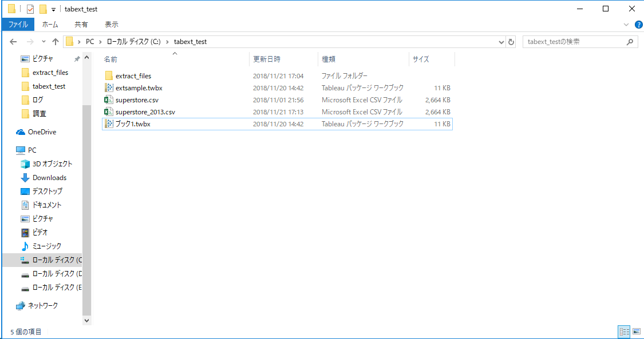Open ピクチャ under PC in navigation pane
This screenshot has width=644, height=339.
coord(43,218)
